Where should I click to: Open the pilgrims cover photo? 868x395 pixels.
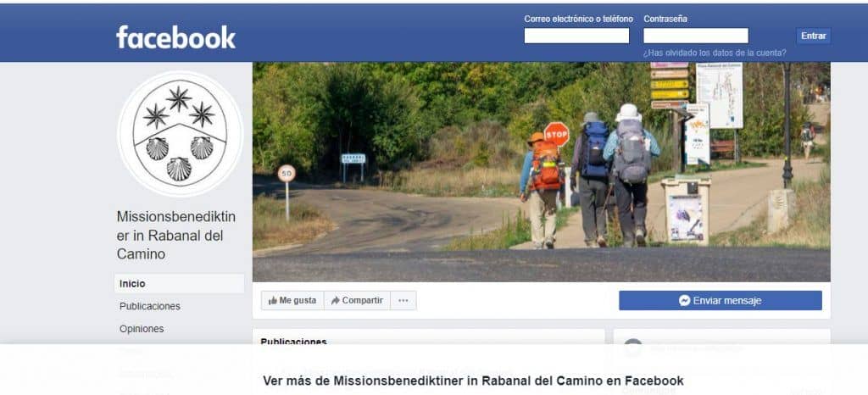[x=542, y=172]
